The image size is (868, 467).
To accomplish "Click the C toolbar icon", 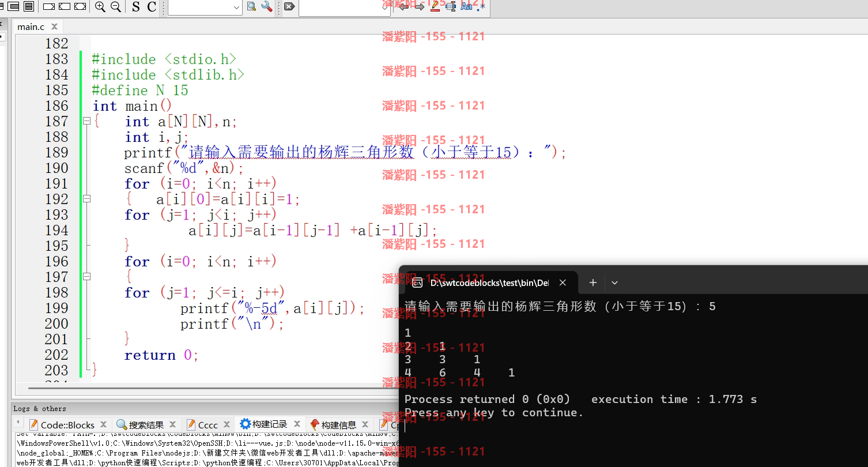I will tap(152, 7).
